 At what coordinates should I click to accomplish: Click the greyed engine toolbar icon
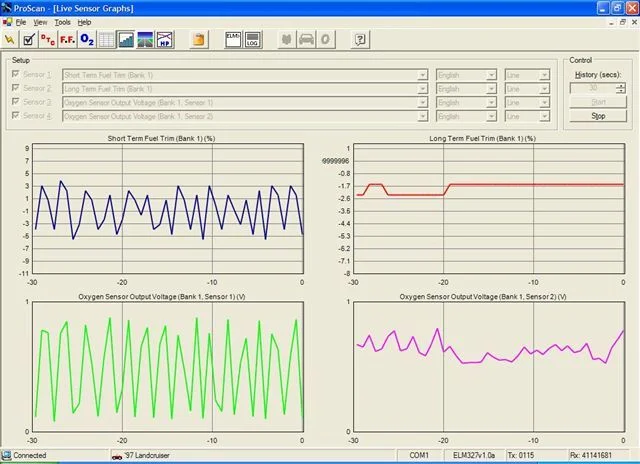tap(287, 40)
